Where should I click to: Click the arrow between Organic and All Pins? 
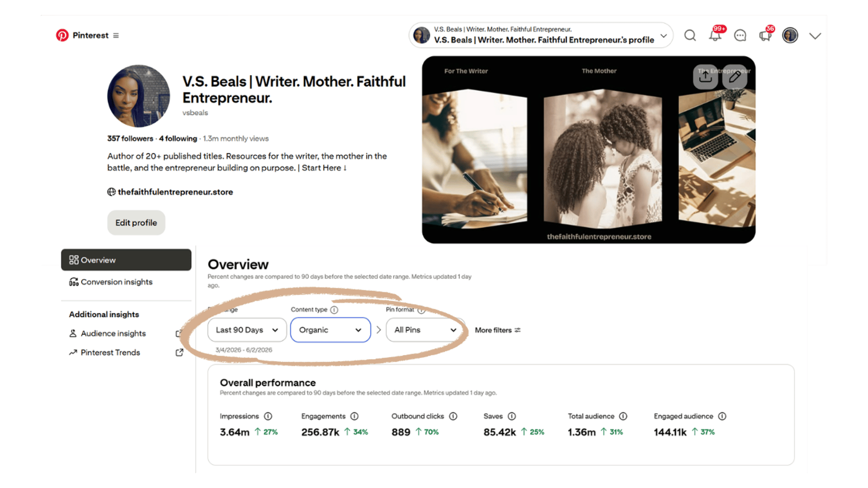[378, 330]
